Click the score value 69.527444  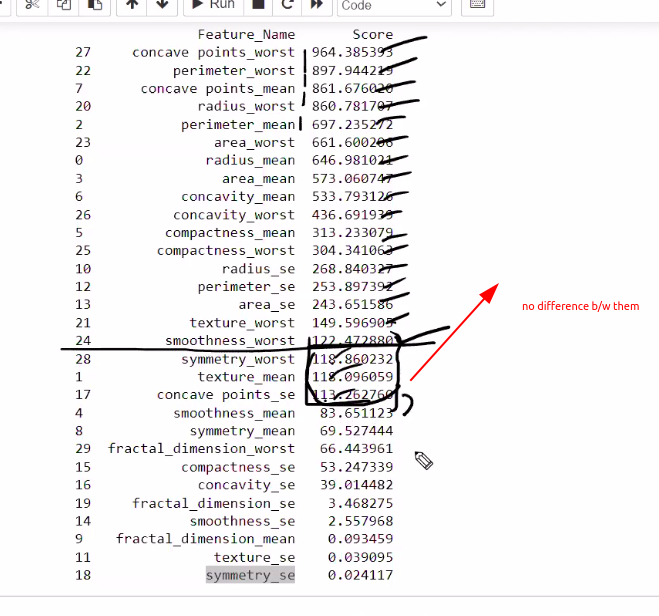(x=352, y=431)
